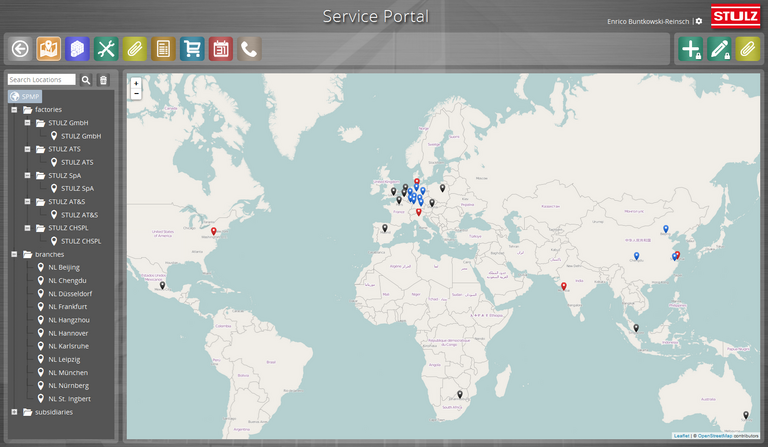Open the orange map locations icon
This screenshot has height=447, width=768.
click(x=48, y=49)
